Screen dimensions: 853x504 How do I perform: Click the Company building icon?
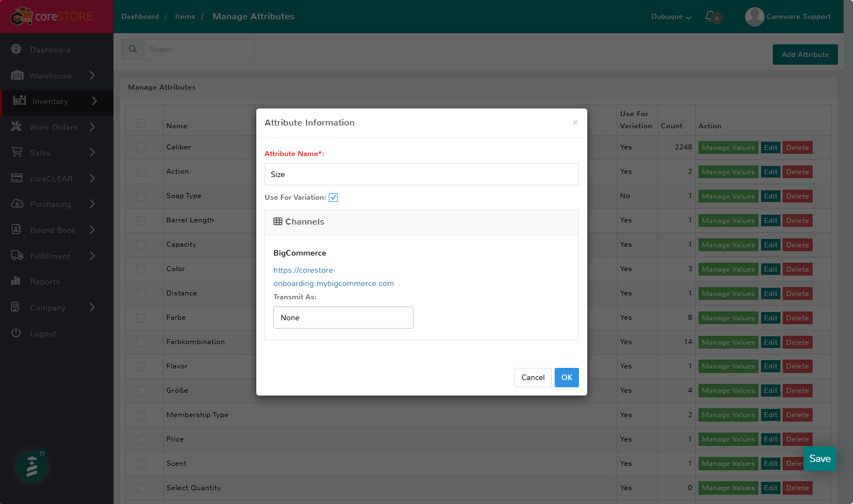[x=15, y=307]
